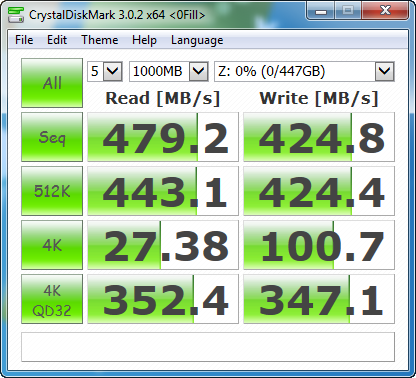Viewport: 416px width, 378px height.
Task: Click the 4K QD32 write result 347.1
Action: point(319,299)
